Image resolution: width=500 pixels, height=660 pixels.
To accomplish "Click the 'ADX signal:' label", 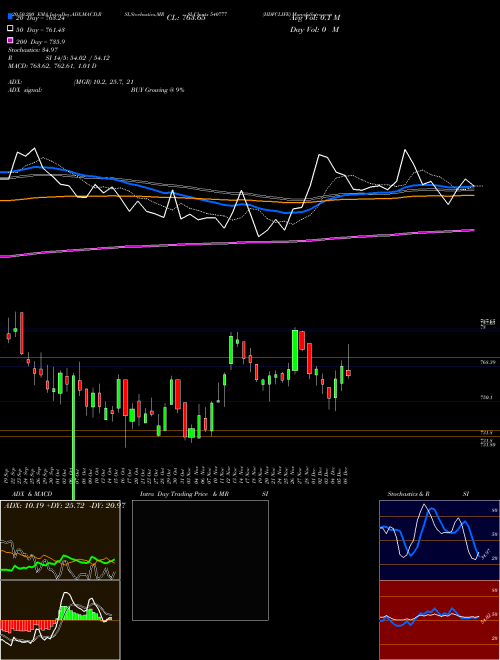I will pyautogui.click(x=25, y=90).
